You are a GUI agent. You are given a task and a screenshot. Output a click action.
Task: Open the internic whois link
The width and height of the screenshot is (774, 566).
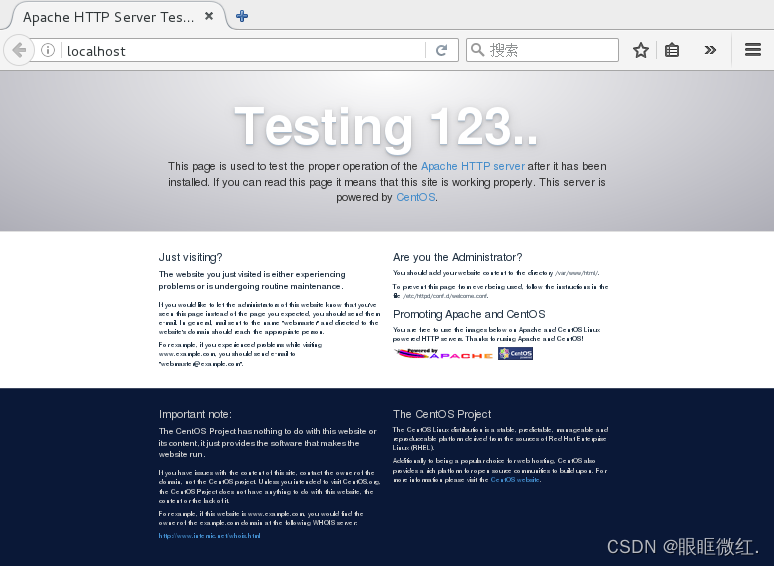pos(209,535)
